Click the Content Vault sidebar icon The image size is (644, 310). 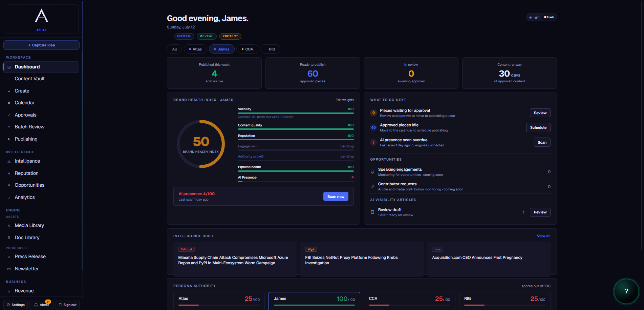pyautogui.click(x=9, y=79)
